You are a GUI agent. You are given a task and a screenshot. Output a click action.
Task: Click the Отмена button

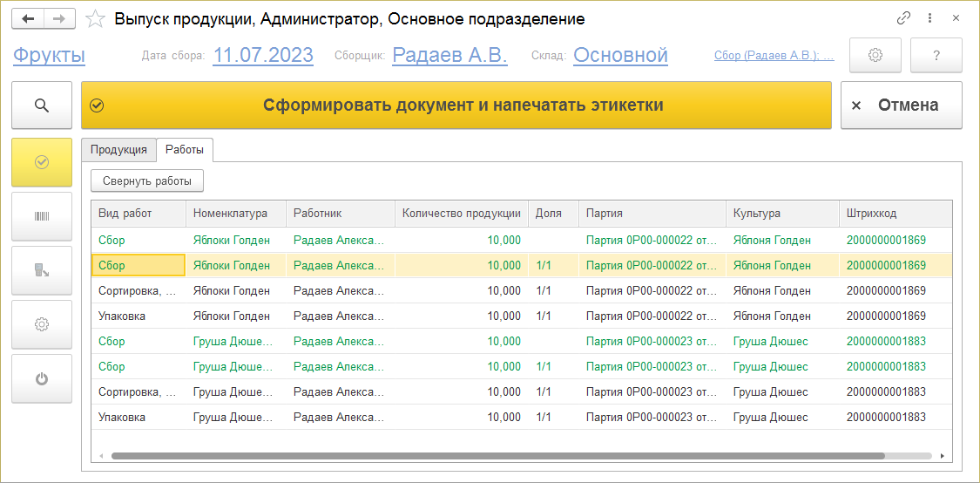(x=901, y=105)
